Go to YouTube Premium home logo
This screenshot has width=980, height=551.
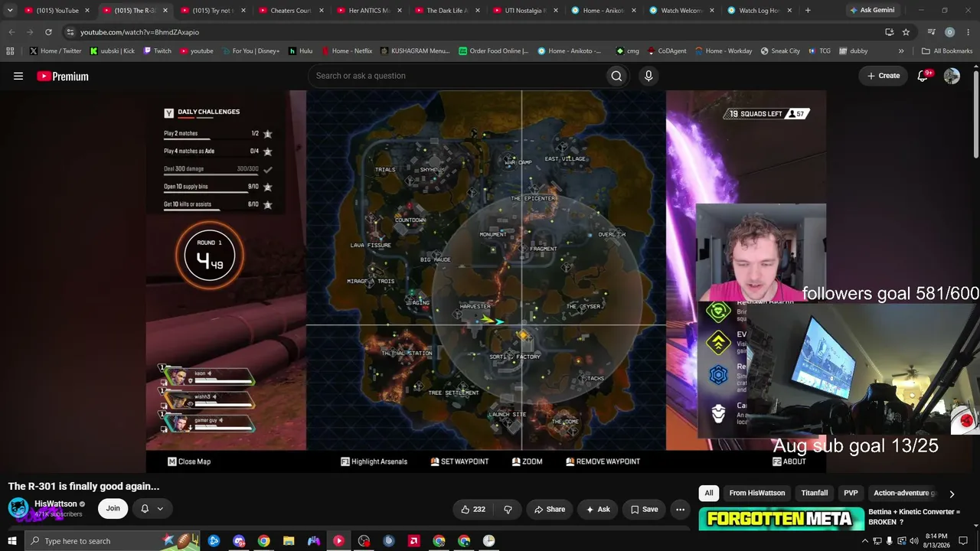[63, 76]
